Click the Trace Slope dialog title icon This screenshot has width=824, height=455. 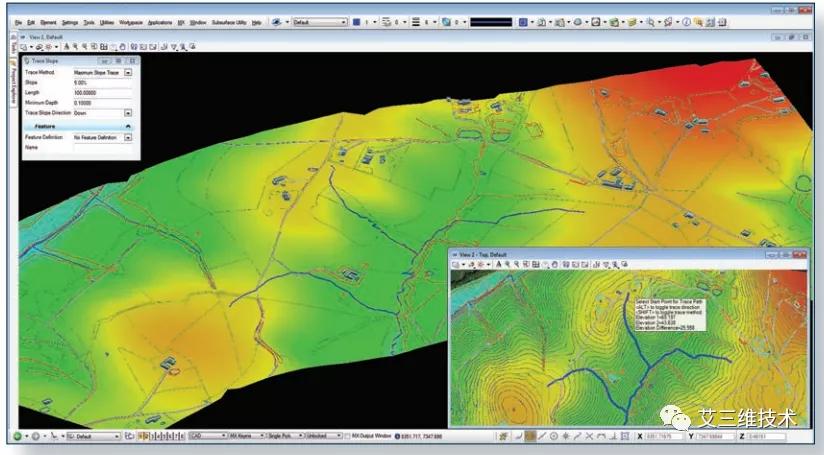pos(25,62)
